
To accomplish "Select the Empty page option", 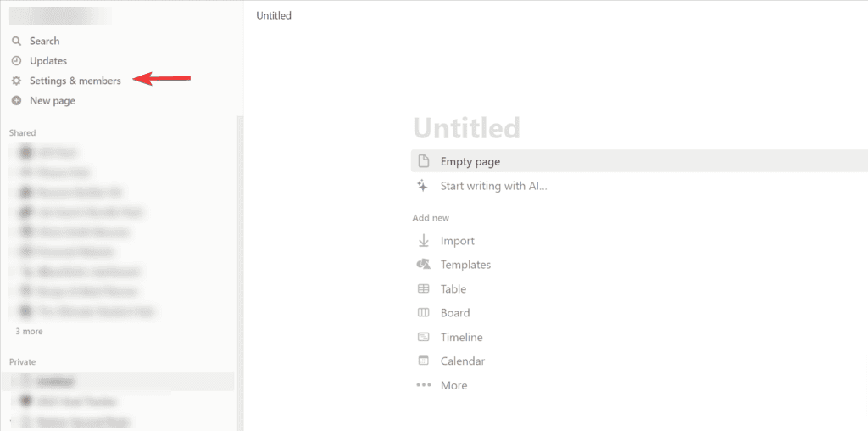I will pyautogui.click(x=471, y=161).
